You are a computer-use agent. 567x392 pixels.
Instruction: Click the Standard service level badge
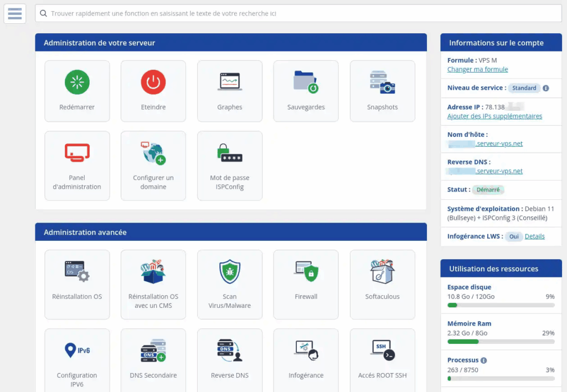pyautogui.click(x=524, y=88)
